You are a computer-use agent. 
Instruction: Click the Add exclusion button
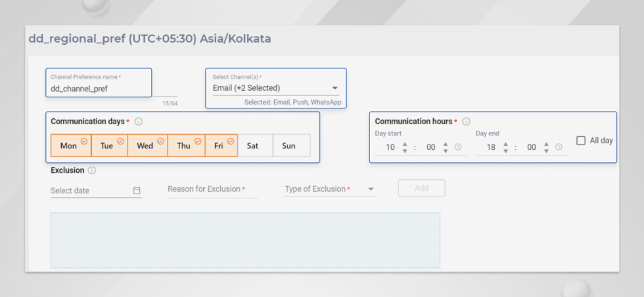click(x=422, y=188)
